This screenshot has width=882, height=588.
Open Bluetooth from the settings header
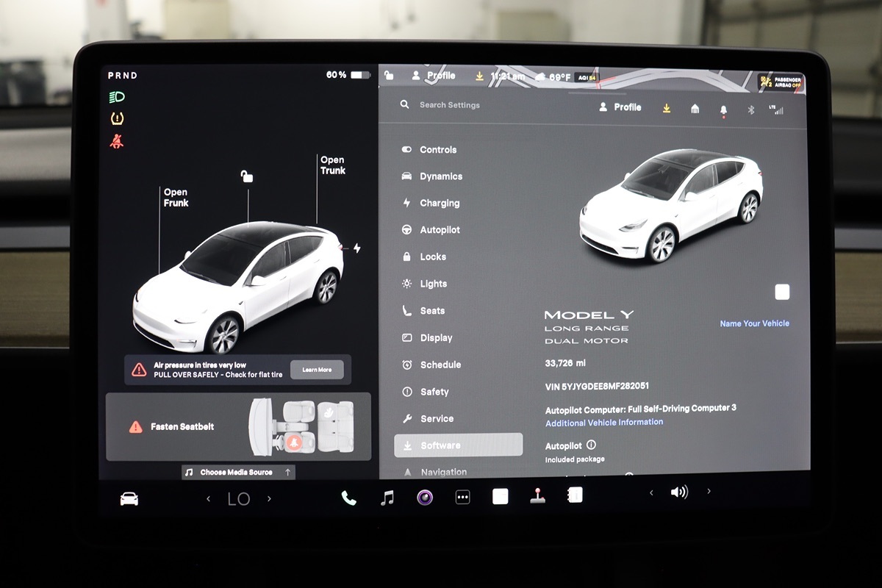(x=751, y=110)
